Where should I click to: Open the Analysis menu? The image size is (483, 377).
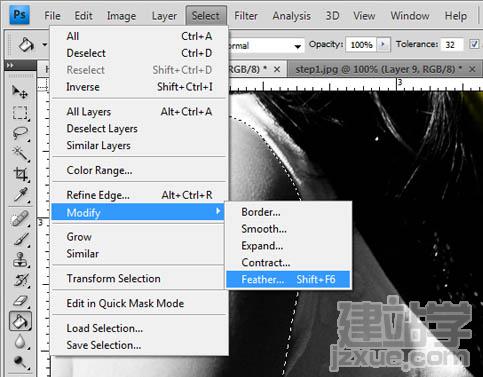pos(292,16)
